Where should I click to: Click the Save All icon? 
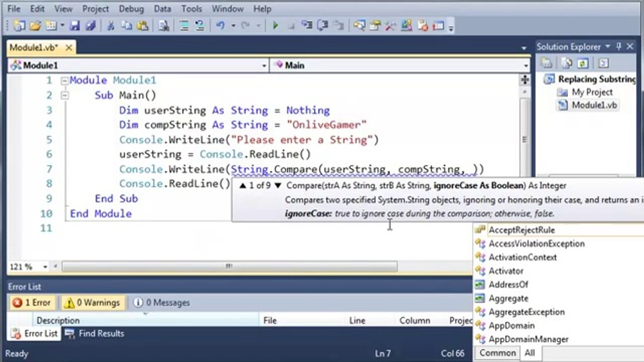point(90,26)
